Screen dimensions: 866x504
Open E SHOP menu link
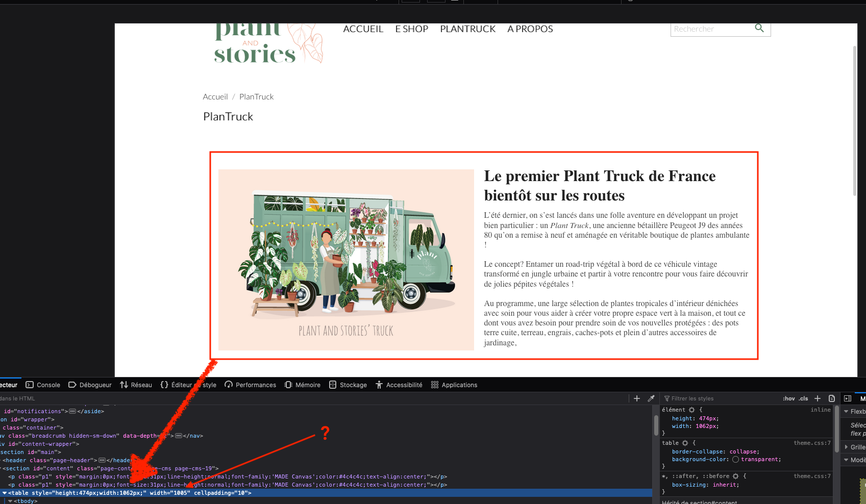tap(412, 29)
